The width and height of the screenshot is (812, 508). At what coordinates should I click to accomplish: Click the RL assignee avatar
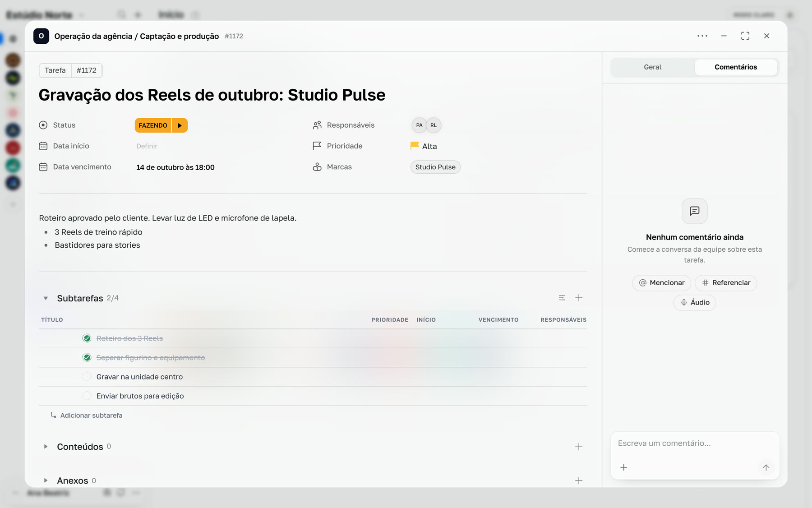click(434, 125)
